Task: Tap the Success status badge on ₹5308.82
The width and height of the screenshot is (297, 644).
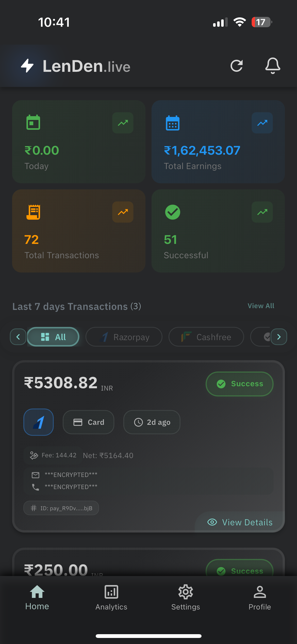Action: (x=240, y=384)
